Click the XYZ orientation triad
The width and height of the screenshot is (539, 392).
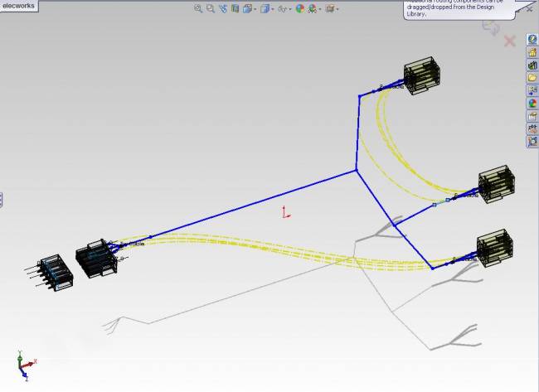26,365
